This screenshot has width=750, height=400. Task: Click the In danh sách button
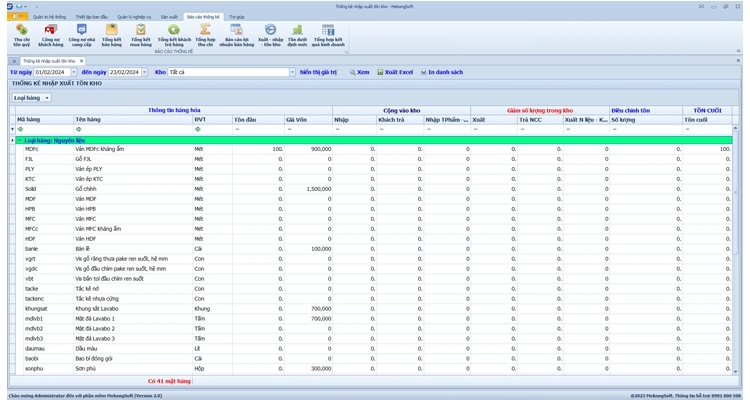441,73
